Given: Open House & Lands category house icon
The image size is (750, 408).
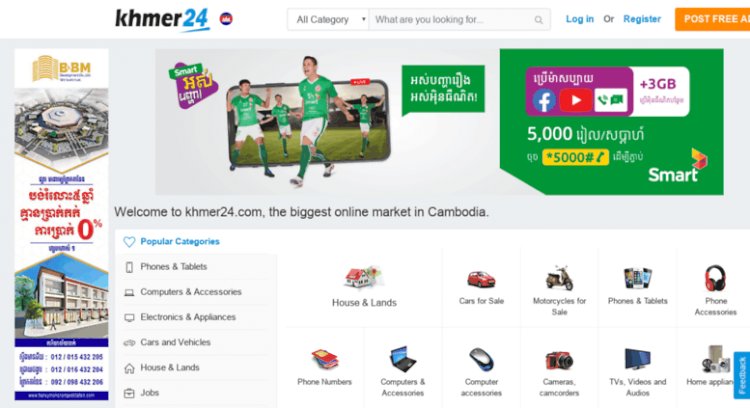Looking at the screenshot, I should 363,278.
